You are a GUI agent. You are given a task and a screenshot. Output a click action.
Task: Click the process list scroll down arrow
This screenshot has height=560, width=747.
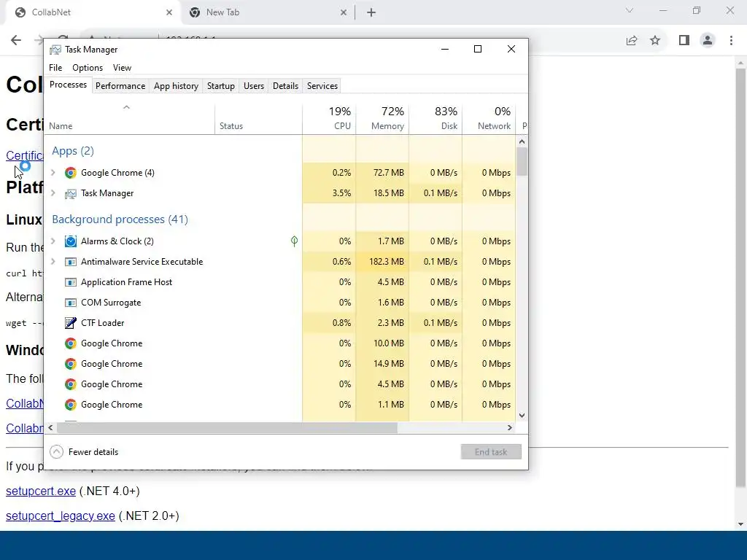coord(522,415)
